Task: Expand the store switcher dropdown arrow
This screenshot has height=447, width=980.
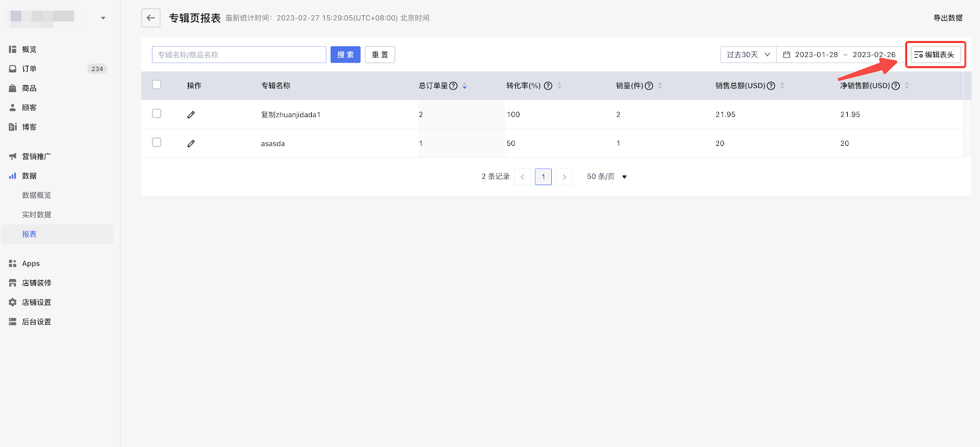Action: tap(103, 18)
